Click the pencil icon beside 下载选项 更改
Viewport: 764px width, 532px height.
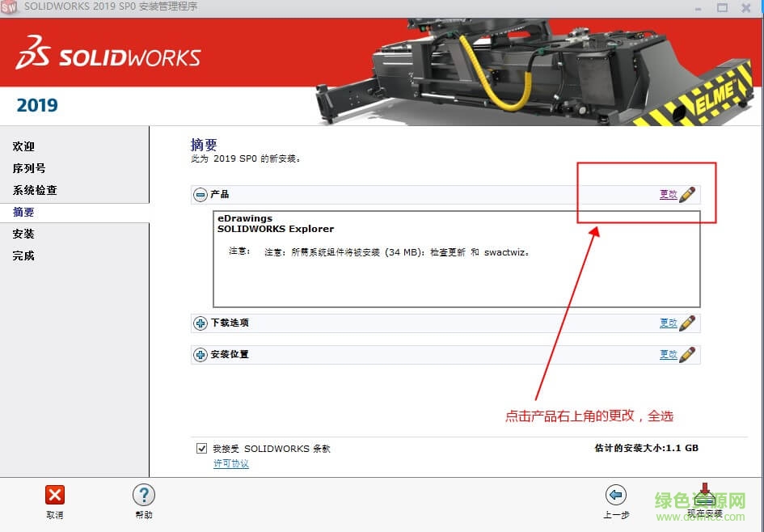(x=687, y=323)
